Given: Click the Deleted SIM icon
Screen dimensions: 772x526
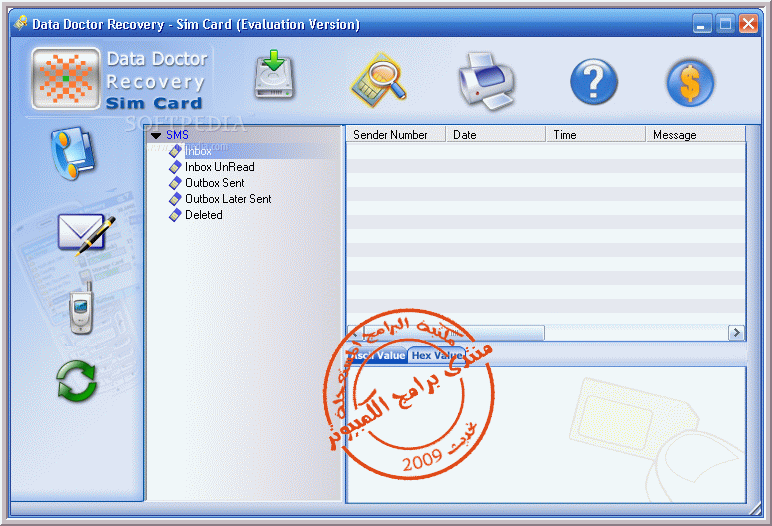Looking at the screenshot, I should click(175, 215).
